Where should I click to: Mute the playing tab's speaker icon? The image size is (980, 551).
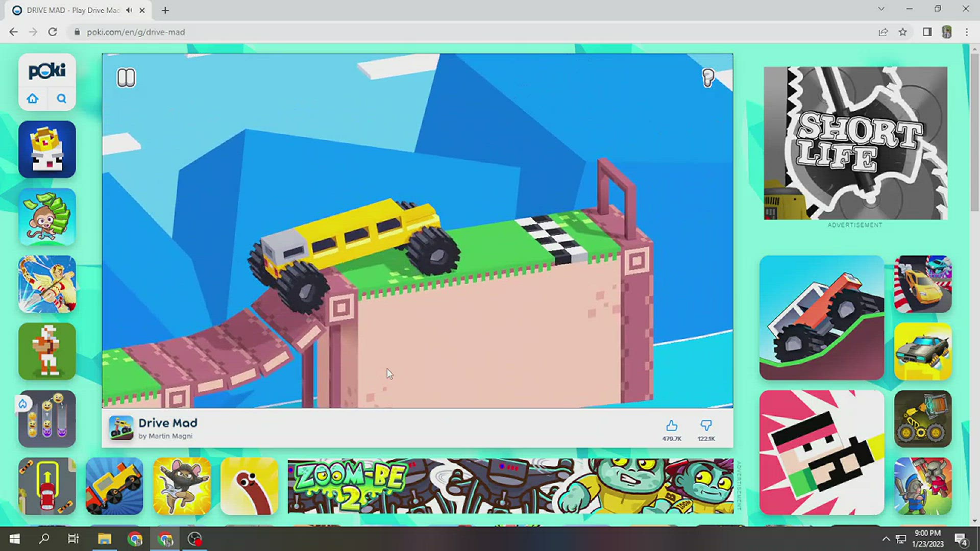(x=129, y=10)
